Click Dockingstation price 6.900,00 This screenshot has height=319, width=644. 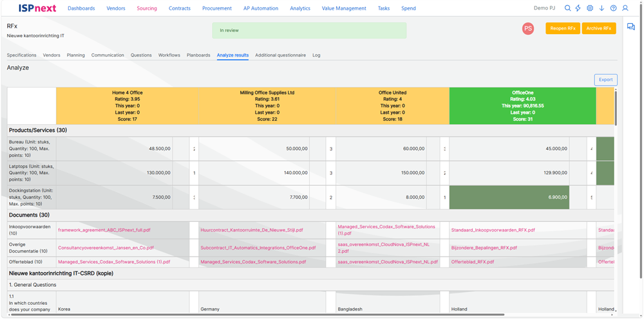coord(558,197)
